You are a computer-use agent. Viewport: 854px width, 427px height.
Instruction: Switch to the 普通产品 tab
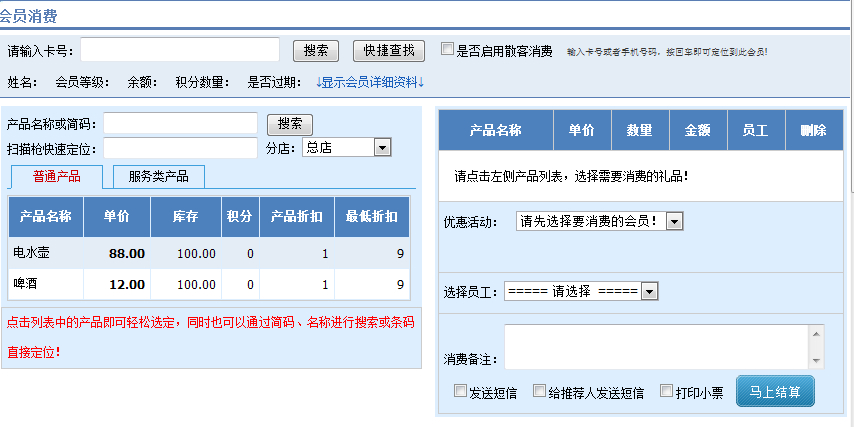pyautogui.click(x=56, y=177)
